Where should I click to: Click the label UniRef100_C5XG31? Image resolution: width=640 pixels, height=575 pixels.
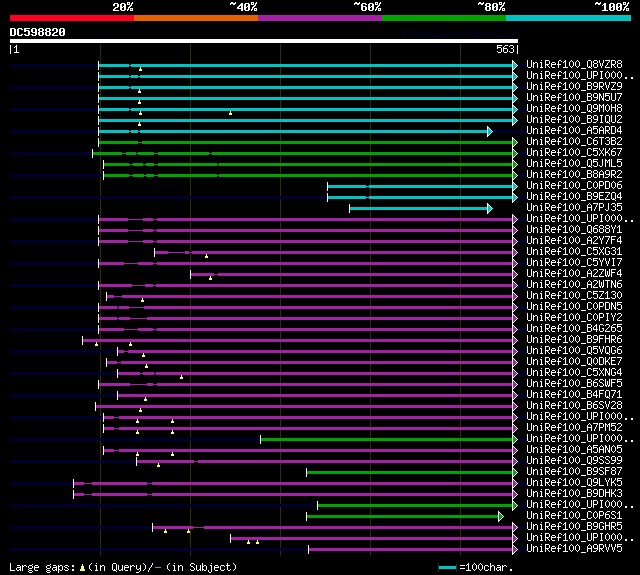click(x=574, y=252)
